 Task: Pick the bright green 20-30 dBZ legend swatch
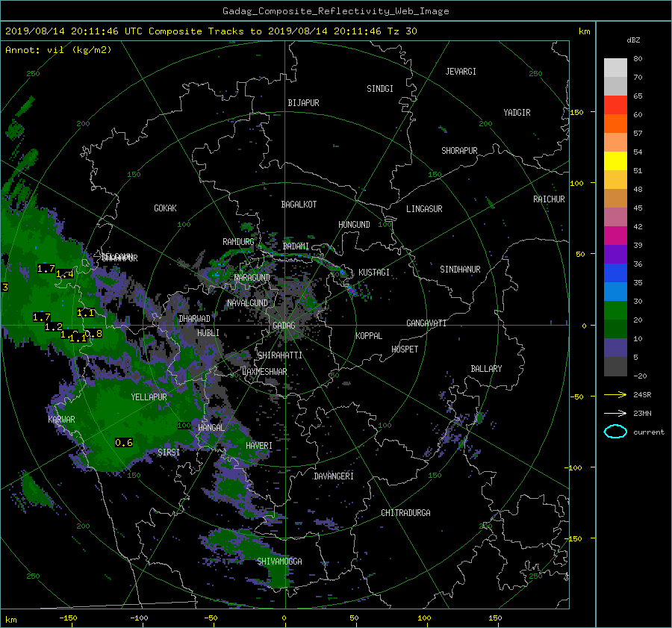[615, 311]
